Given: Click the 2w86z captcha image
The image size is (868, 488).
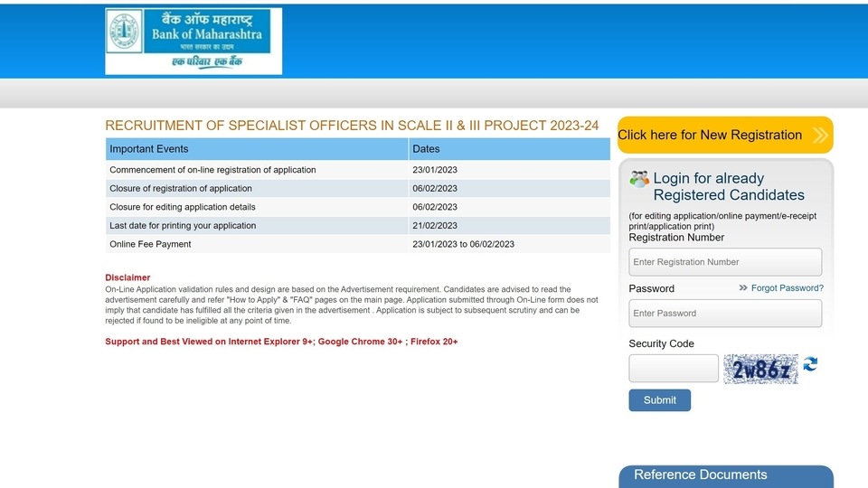Looking at the screenshot, I should (x=760, y=369).
